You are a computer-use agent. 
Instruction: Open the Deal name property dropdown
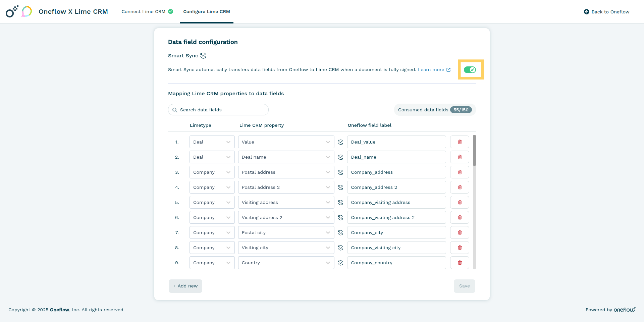286,157
